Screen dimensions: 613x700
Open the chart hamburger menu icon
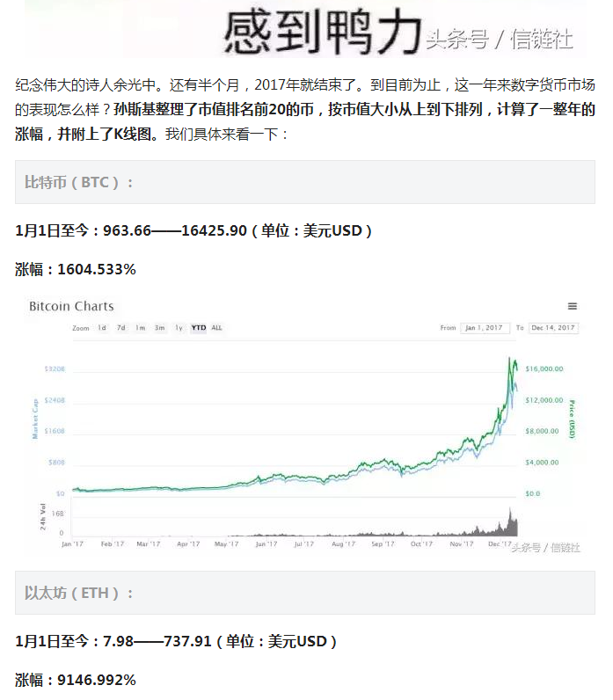(572, 306)
